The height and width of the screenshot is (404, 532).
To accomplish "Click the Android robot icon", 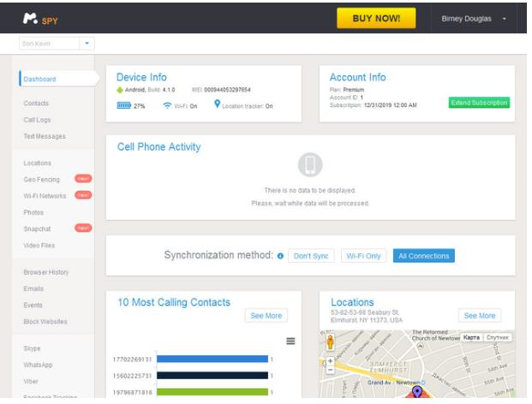I will coord(120,90).
